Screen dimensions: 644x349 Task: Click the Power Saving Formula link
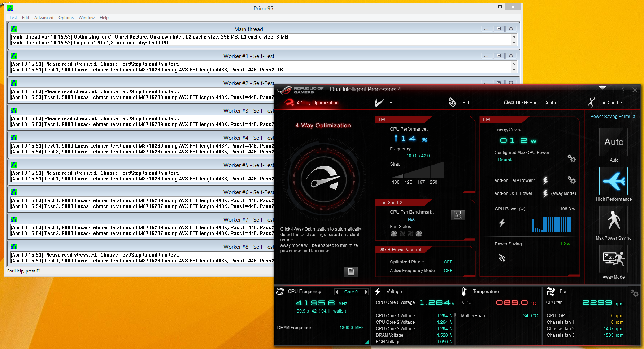pyautogui.click(x=613, y=117)
